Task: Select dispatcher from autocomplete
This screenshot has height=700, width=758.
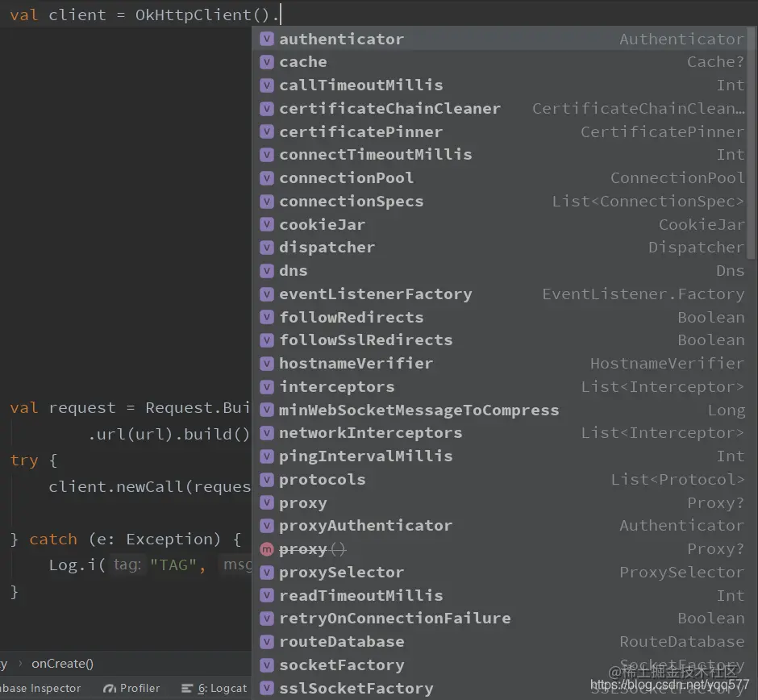Action: pyautogui.click(x=499, y=248)
